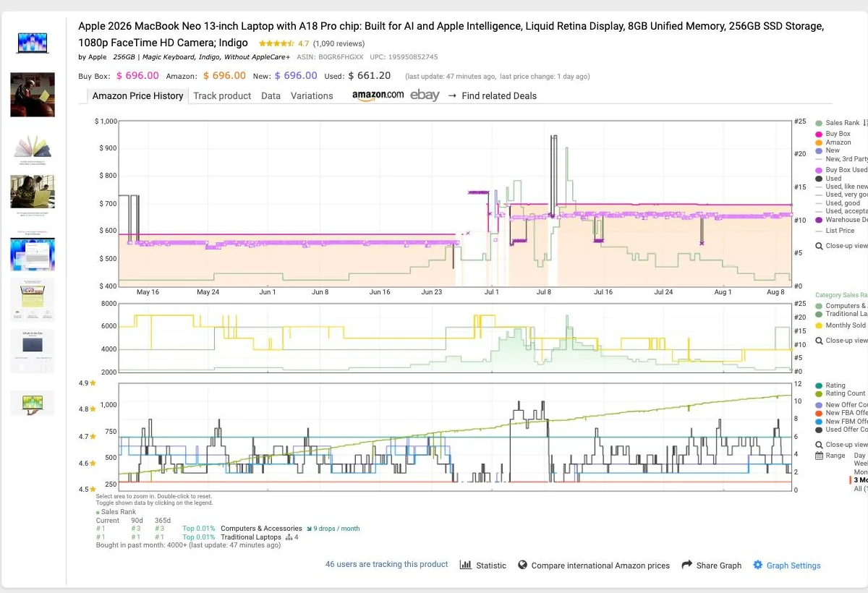The width and height of the screenshot is (868, 593).
Task: Open Computers & Accessories in the sales rank table
Action: (x=261, y=529)
